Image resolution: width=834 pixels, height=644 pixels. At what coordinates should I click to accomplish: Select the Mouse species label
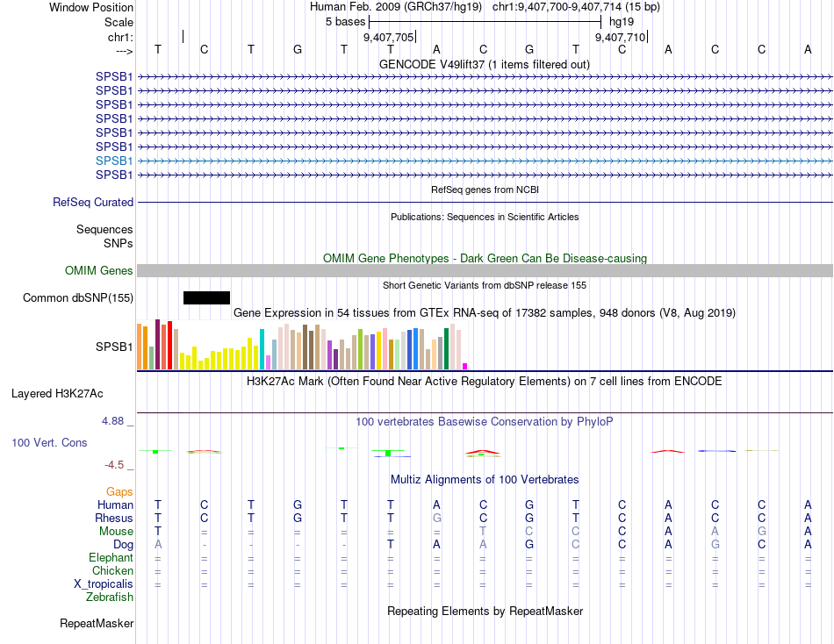[x=116, y=532]
